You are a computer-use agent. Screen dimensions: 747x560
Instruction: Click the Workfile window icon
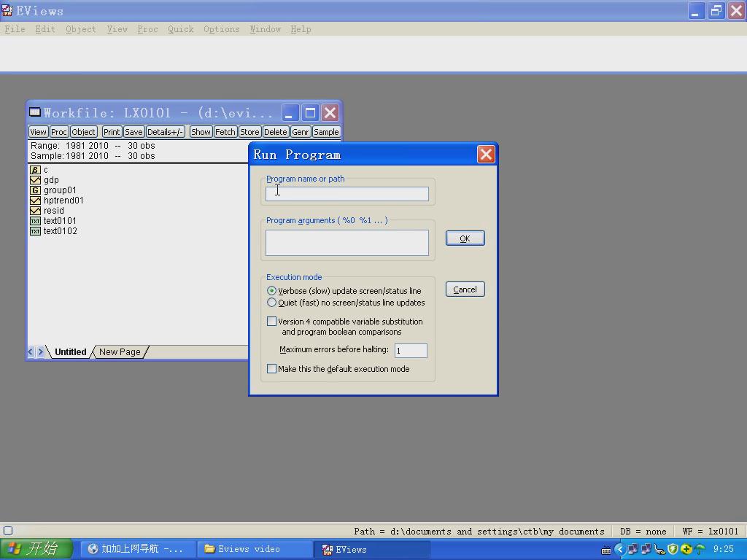35,112
